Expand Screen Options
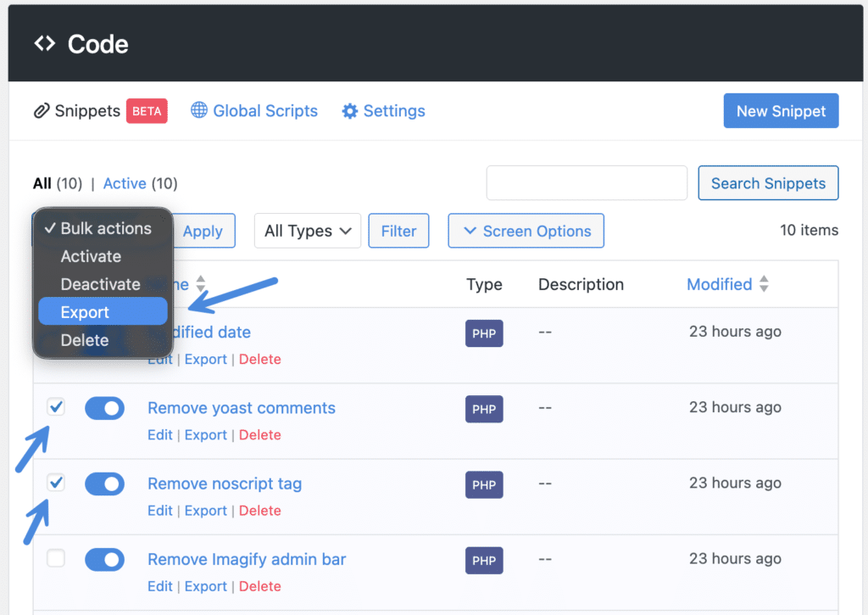The height and width of the screenshot is (615, 868). point(526,230)
